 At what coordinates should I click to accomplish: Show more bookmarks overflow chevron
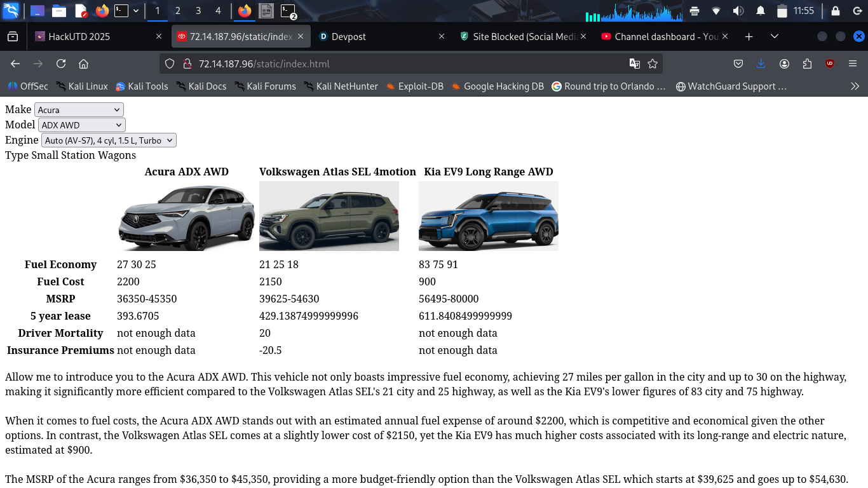click(x=855, y=86)
